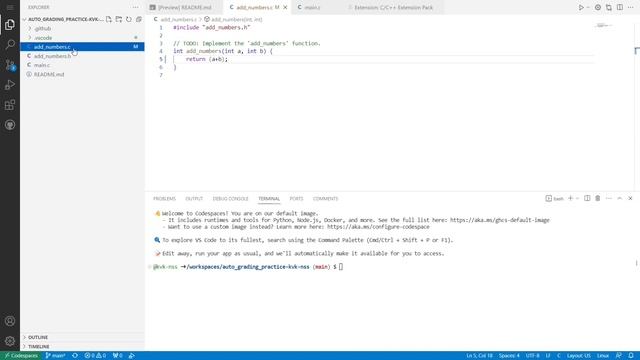Open the hamburger application menu

click(x=10, y=7)
